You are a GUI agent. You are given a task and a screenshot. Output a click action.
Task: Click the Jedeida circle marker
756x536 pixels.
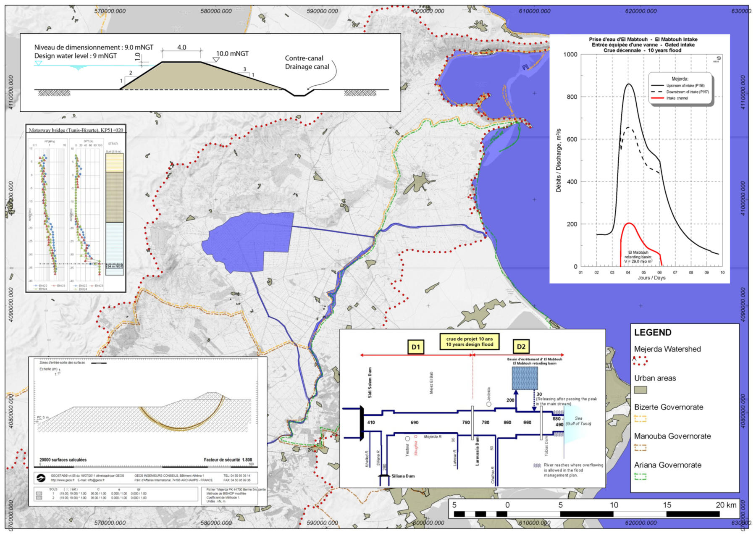coord(489,404)
